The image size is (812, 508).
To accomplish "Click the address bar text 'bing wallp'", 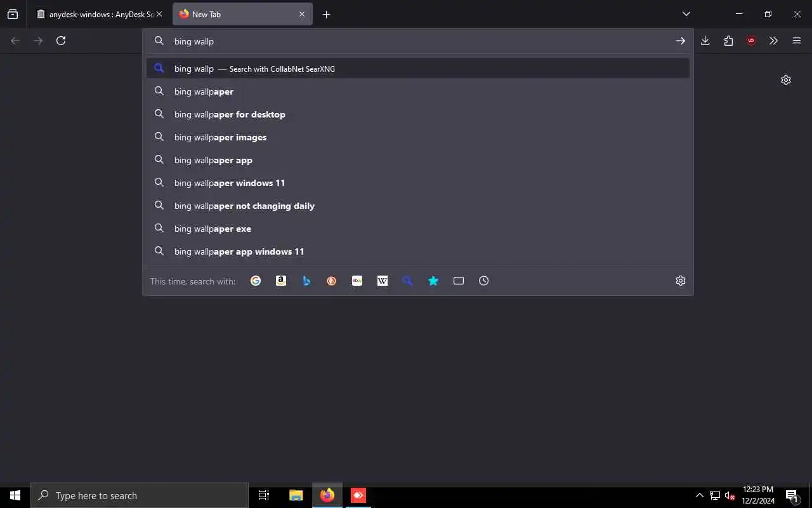I will (194, 41).
